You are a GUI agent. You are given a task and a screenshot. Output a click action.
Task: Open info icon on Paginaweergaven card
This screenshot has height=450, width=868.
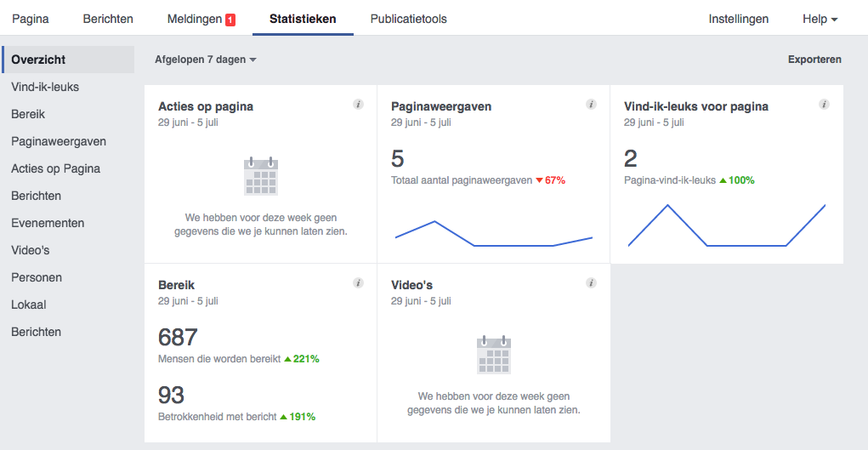coord(591,104)
